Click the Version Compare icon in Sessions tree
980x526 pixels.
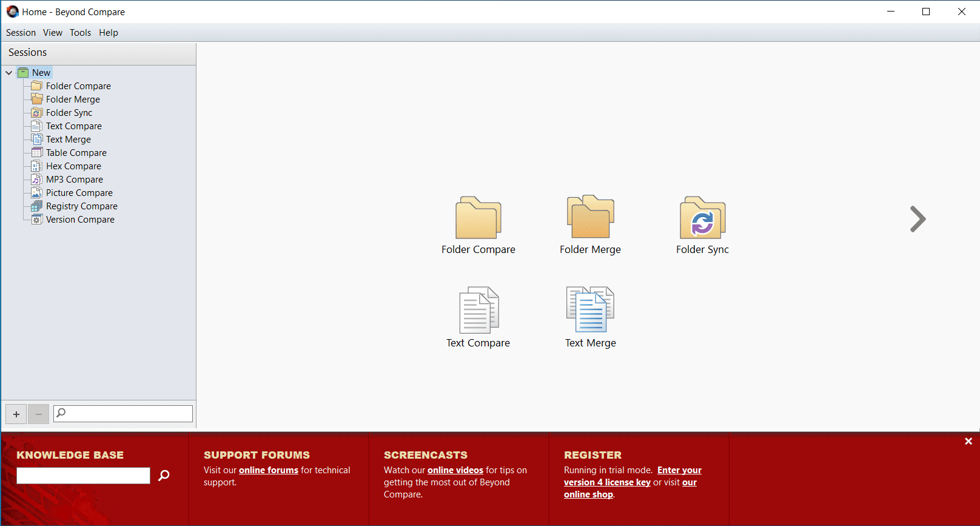point(37,220)
